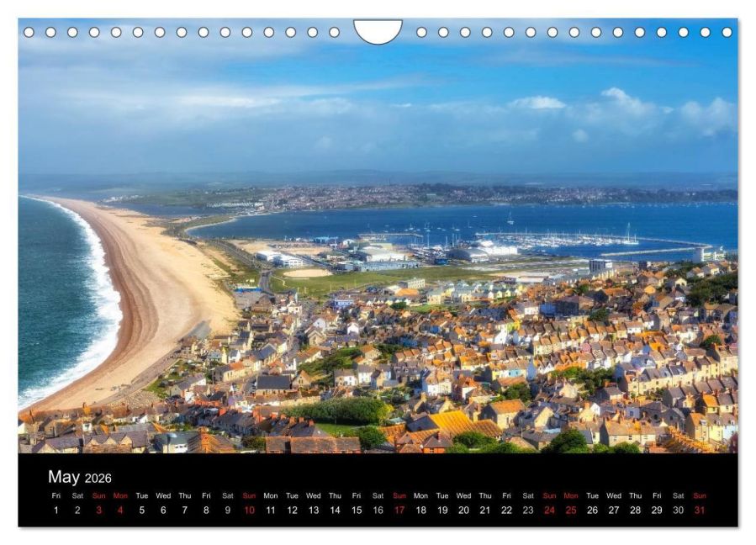Select red date 24
The width and height of the screenshot is (756, 545).
[x=549, y=511]
